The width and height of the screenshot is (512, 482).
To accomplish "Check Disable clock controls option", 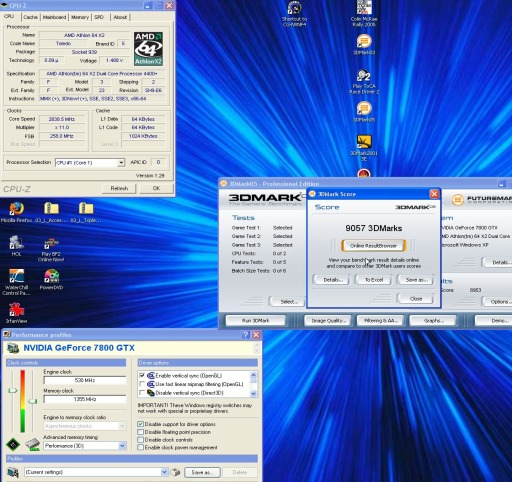I will 140,440.
